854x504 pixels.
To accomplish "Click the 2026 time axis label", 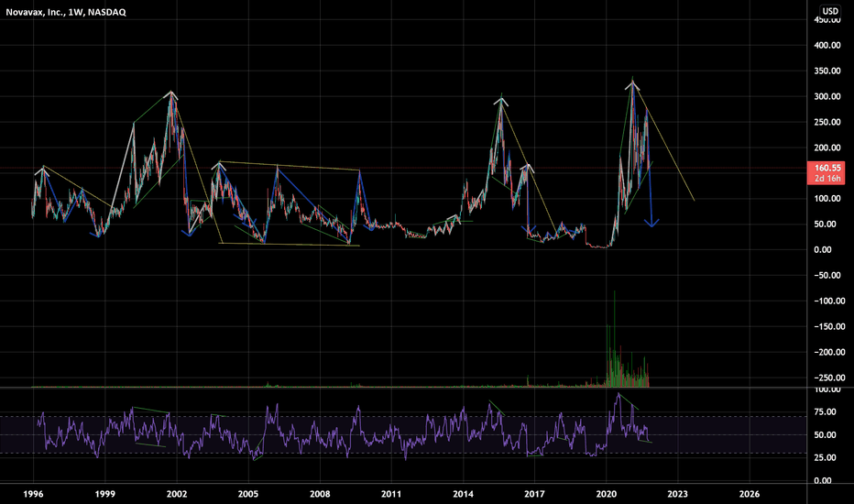I will pyautogui.click(x=749, y=494).
